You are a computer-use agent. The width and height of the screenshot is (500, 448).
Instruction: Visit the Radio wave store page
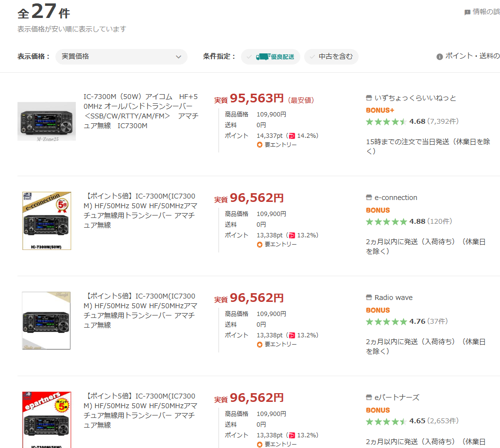[x=394, y=298]
